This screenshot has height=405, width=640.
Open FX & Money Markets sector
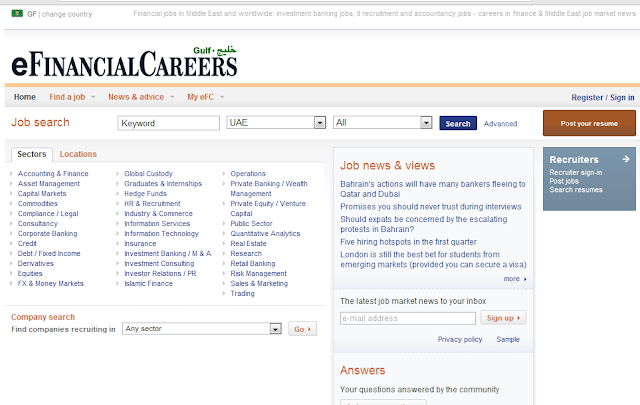(51, 283)
